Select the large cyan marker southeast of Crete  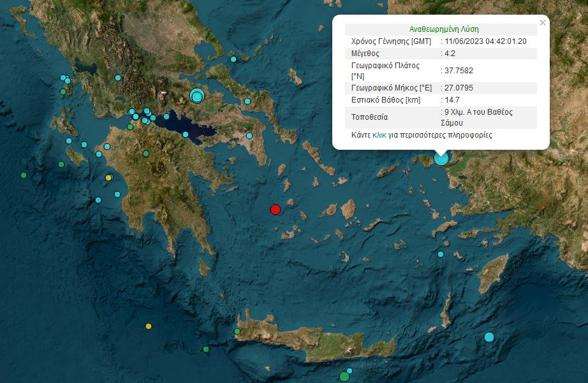[489, 336]
